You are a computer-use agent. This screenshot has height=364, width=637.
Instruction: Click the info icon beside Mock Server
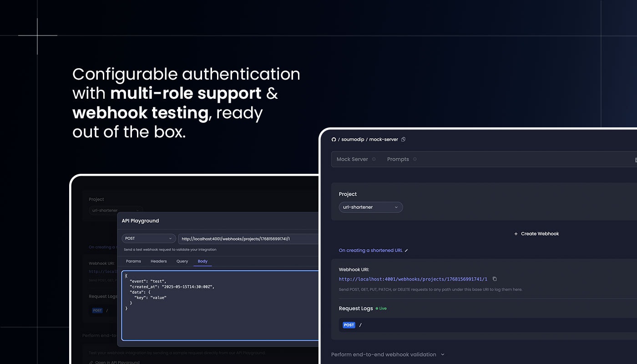point(373,159)
